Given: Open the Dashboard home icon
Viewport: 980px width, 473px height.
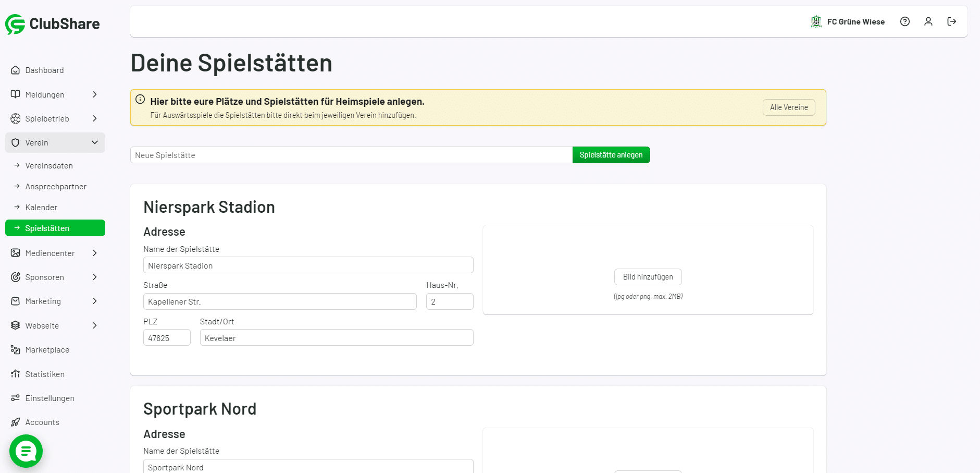Looking at the screenshot, I should pyautogui.click(x=16, y=70).
